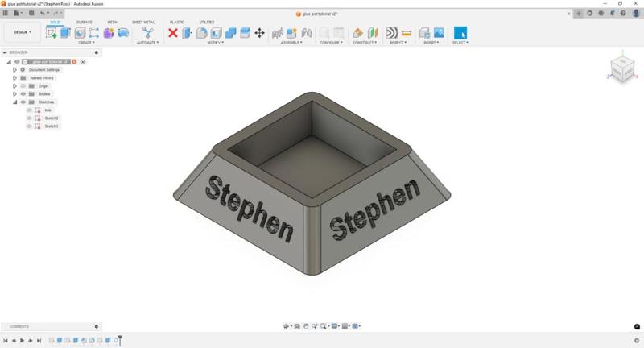Click the ViewCube in the viewport corner
644x348 pixels.
click(x=622, y=69)
